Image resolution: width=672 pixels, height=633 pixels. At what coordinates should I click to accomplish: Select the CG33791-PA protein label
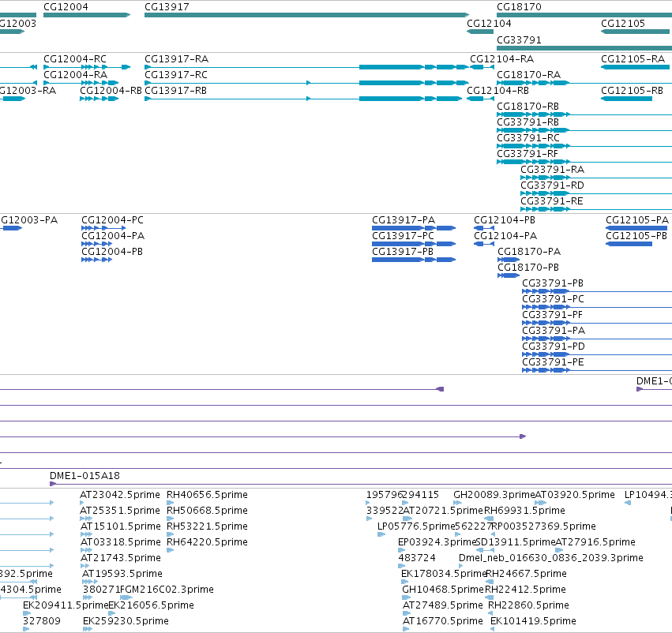coord(554,331)
